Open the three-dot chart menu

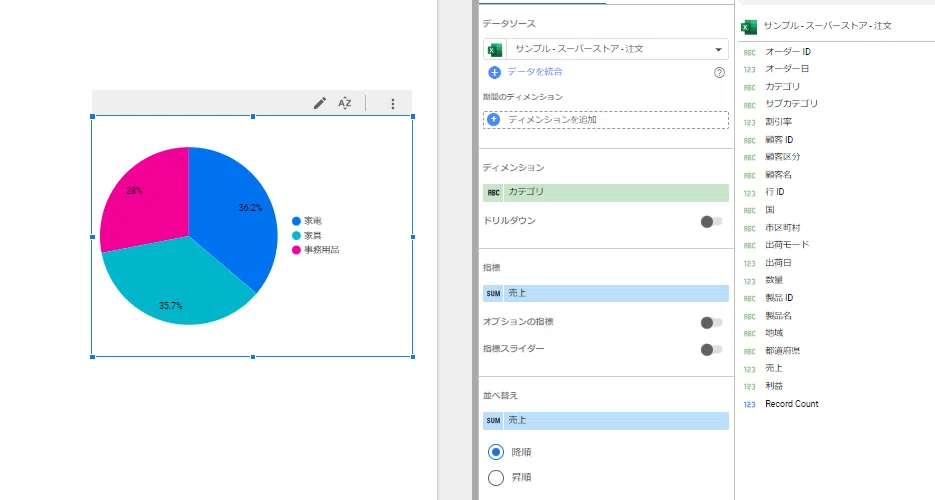point(392,104)
